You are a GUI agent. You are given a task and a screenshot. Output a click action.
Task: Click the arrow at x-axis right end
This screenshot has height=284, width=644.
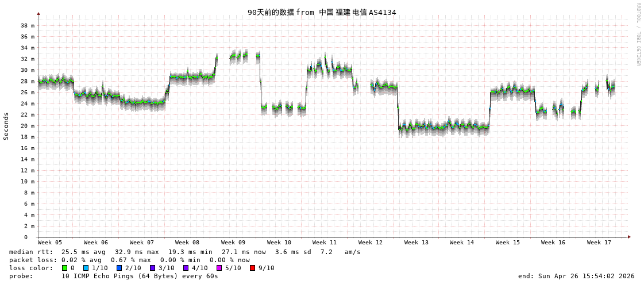629,237
